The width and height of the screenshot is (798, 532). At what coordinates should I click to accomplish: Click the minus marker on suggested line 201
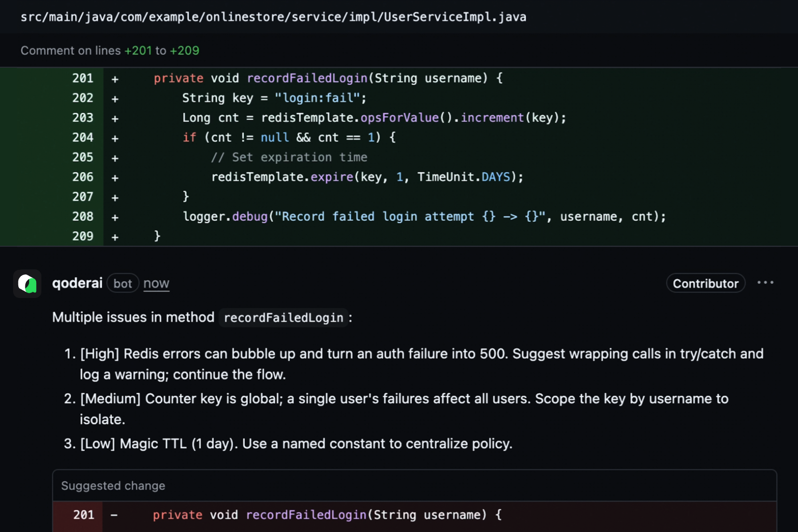[114, 515]
